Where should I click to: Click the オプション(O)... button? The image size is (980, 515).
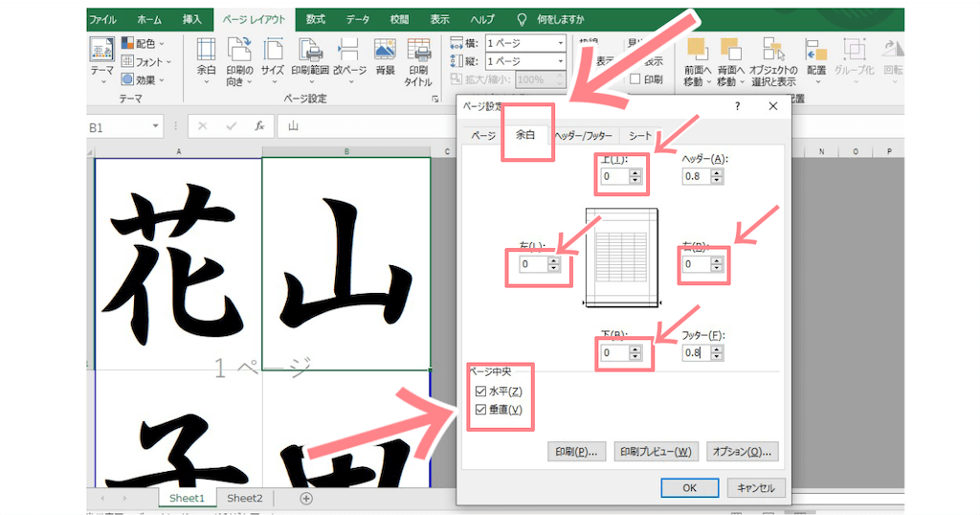point(742,451)
